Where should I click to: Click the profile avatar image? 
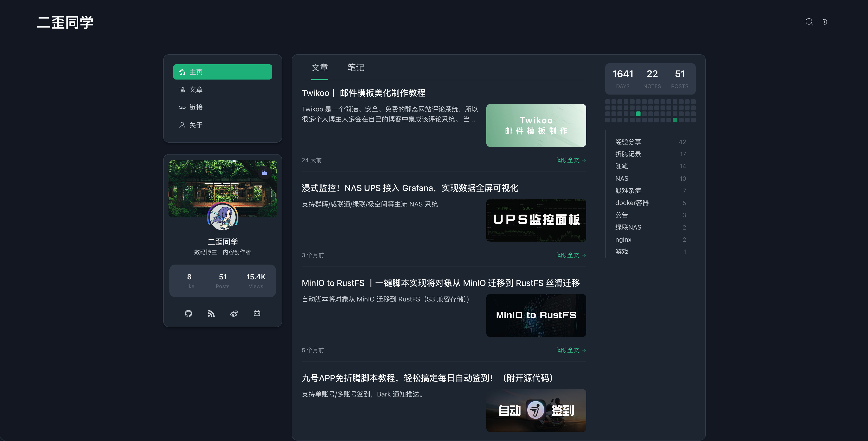pos(222,217)
